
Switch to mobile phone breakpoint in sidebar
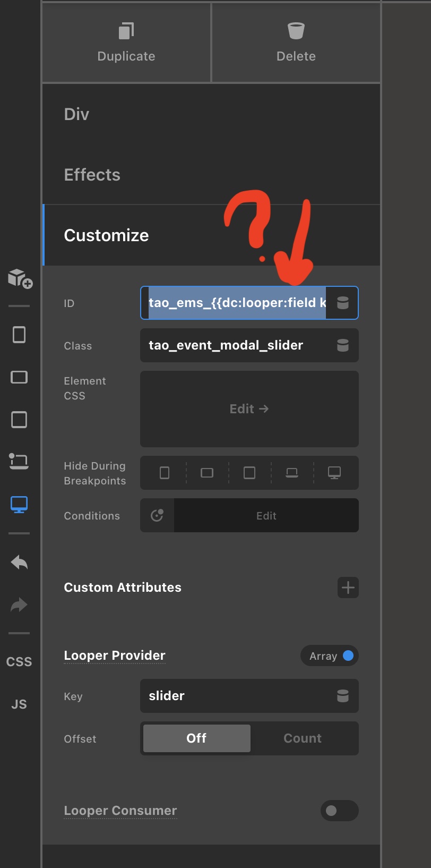tap(19, 335)
